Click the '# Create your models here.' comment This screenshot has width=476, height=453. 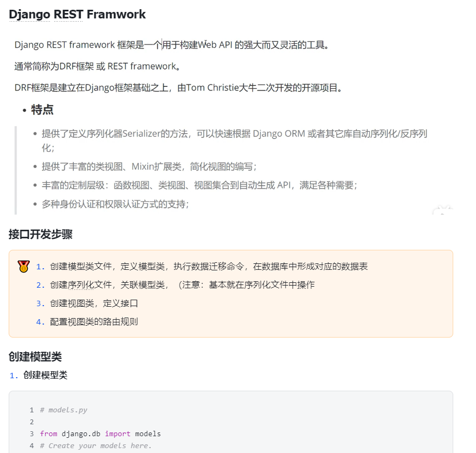point(95,446)
